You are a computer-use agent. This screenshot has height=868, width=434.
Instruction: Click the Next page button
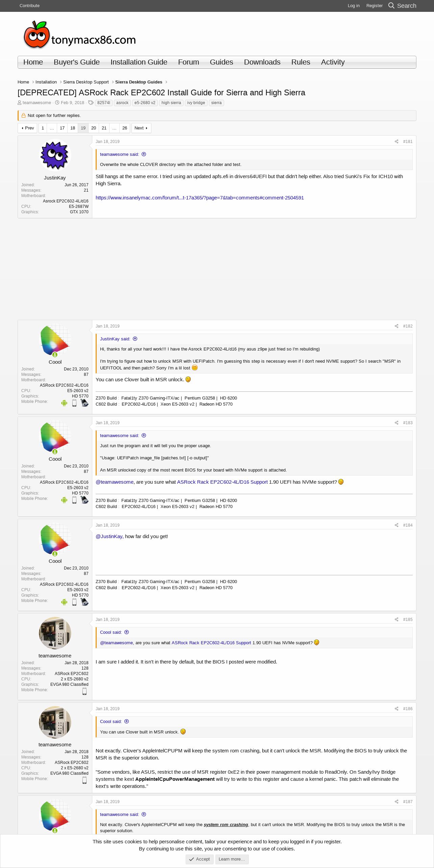[141, 128]
